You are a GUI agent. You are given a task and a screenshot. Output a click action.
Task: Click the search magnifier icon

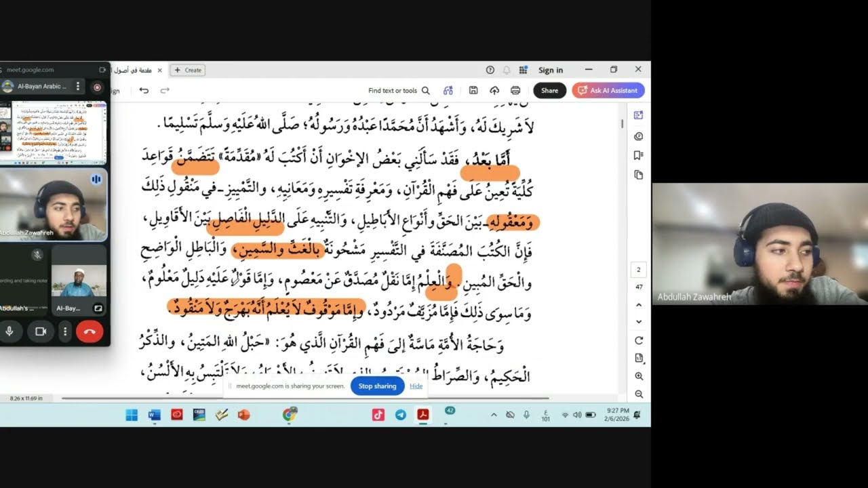tap(426, 90)
